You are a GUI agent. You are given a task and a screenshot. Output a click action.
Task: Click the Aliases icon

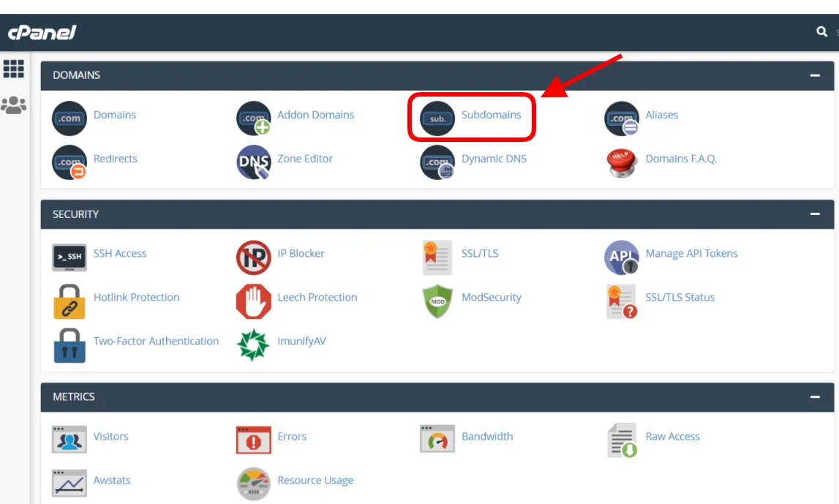[x=621, y=119]
